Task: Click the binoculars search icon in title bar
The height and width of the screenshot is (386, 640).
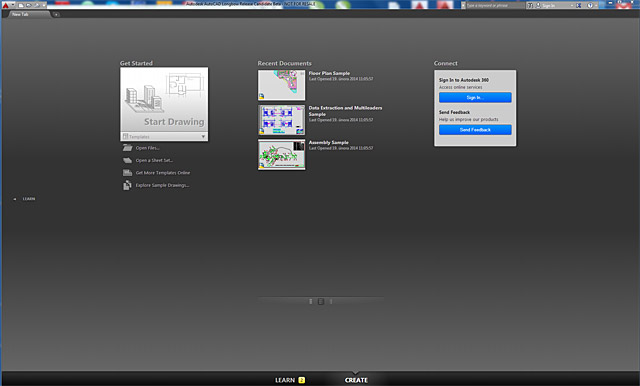Action: (x=530, y=5)
